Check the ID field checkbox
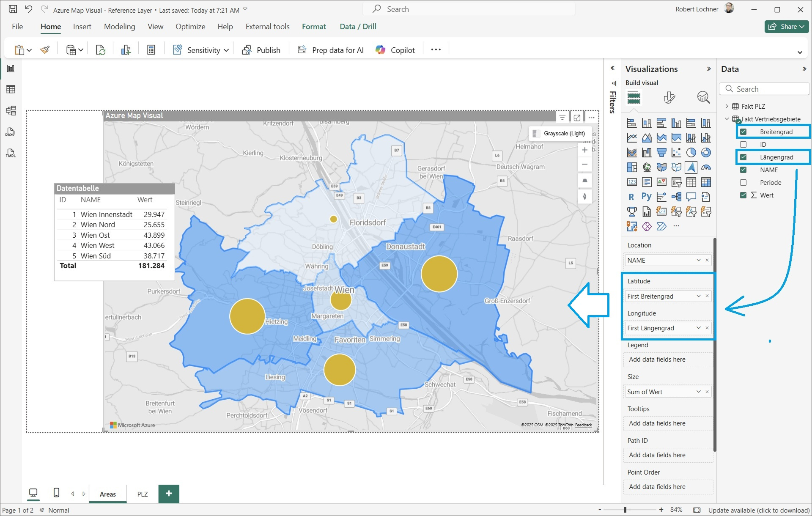The height and width of the screenshot is (516, 812). pos(743,144)
